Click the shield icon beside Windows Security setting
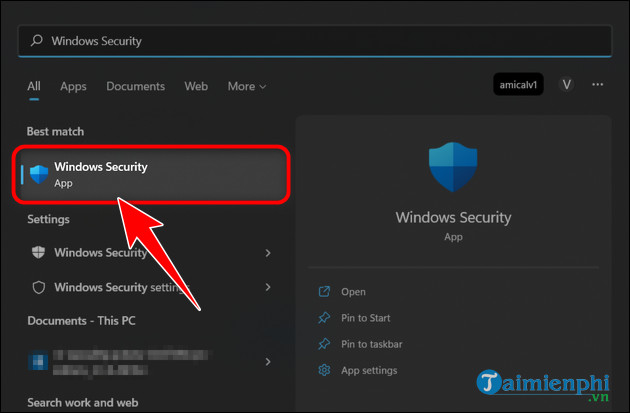This screenshot has width=630, height=413. point(39,252)
